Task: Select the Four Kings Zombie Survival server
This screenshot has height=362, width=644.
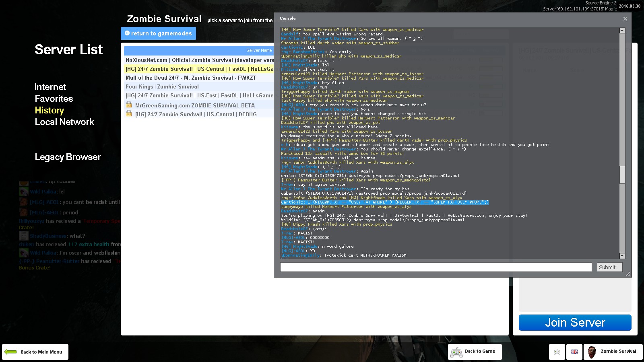Action: 199,86
